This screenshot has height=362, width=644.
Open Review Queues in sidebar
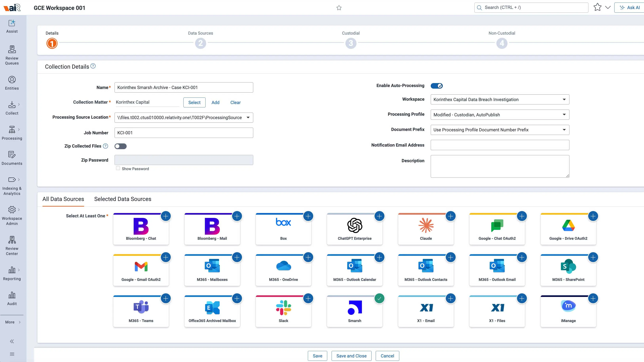12,55
